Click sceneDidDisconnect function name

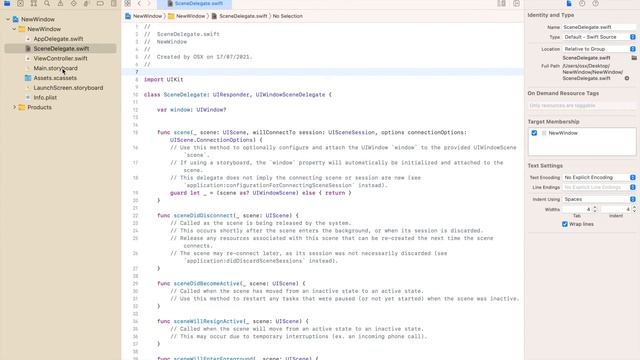pos(204,216)
